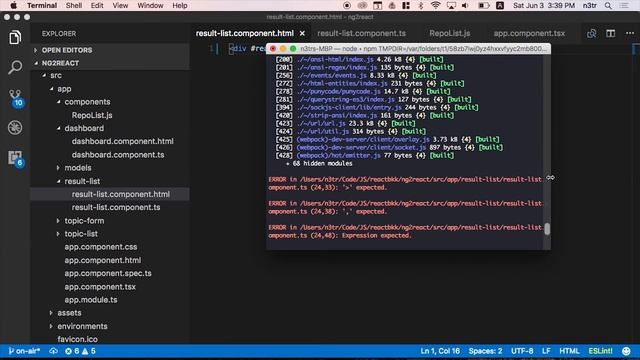Click the Wi-Fi icon in menu bar
The height and width of the screenshot is (360, 640).
(x=436, y=5)
